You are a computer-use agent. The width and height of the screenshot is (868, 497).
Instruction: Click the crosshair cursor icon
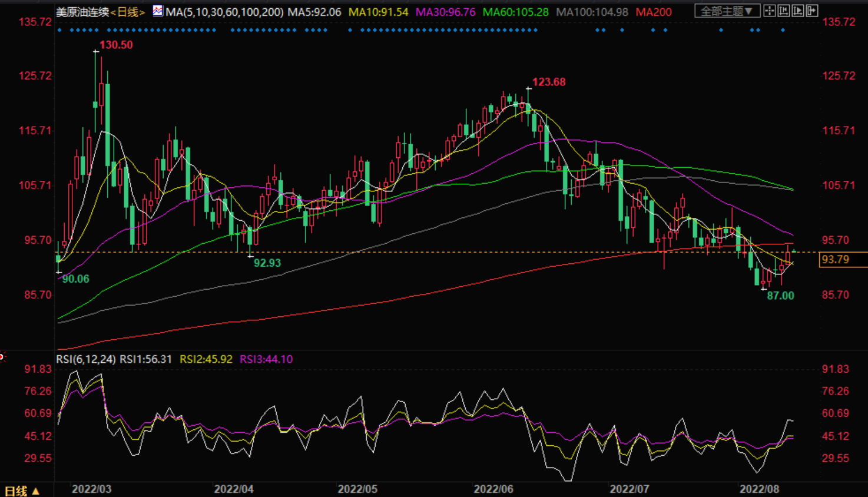click(769, 11)
